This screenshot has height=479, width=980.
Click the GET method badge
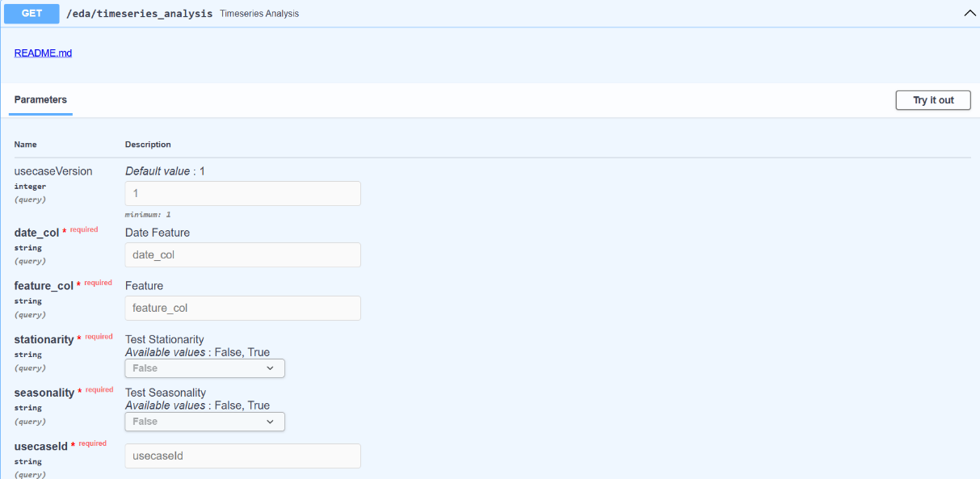(x=32, y=13)
